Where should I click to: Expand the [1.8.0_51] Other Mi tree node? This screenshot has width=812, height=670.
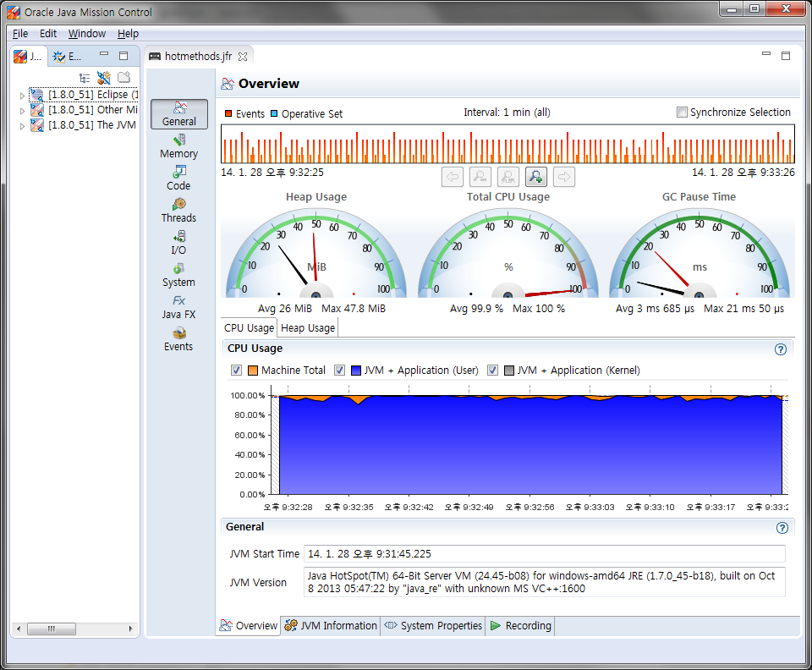(22, 111)
